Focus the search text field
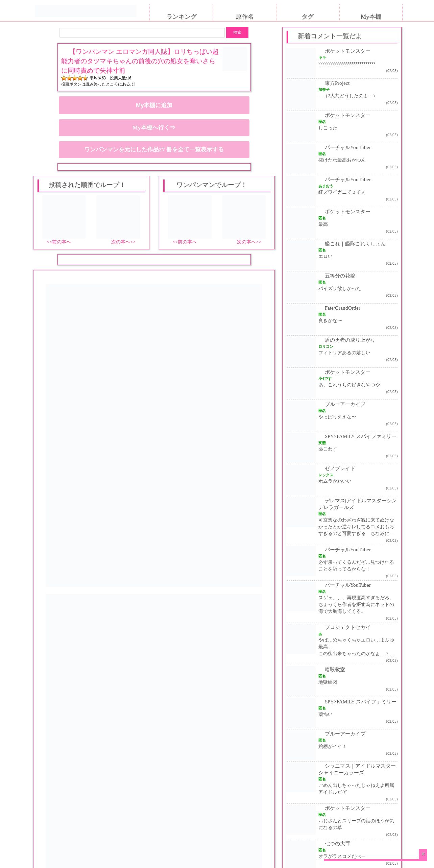434x868 pixels. (x=142, y=32)
